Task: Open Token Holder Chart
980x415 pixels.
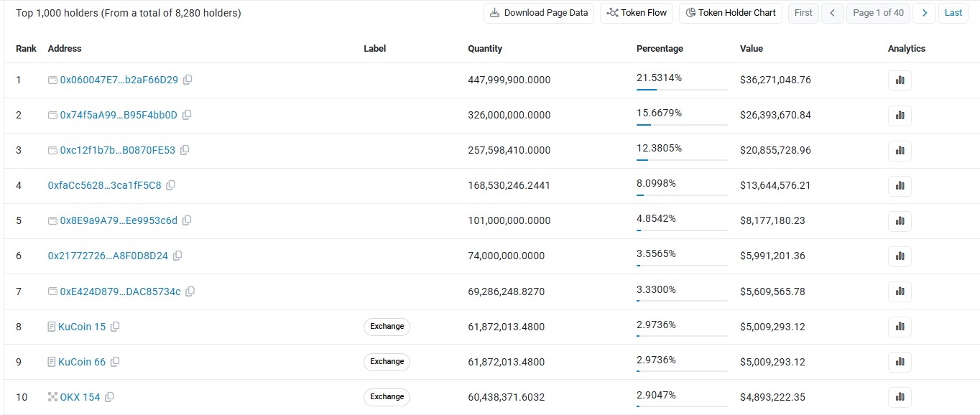Action: point(731,12)
